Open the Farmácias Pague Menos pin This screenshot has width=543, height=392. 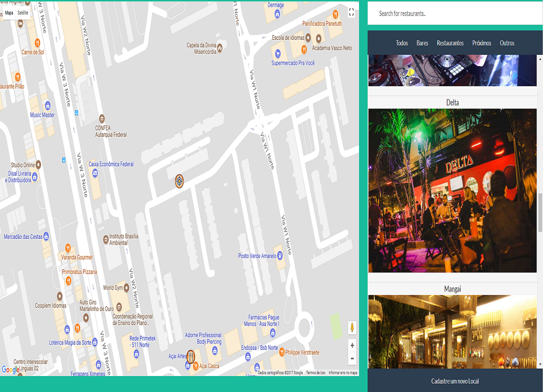click(273, 333)
